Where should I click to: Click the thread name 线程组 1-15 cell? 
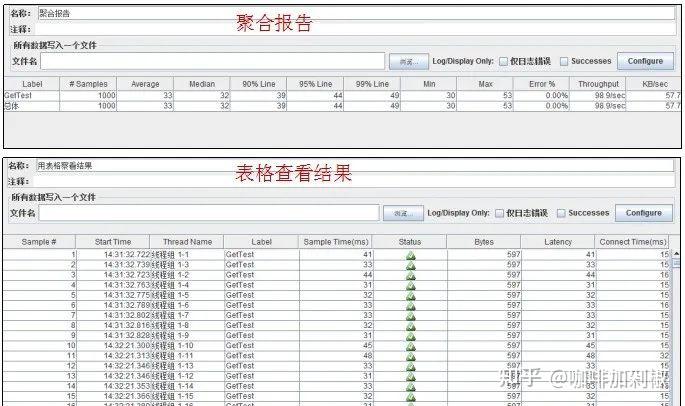(187, 396)
